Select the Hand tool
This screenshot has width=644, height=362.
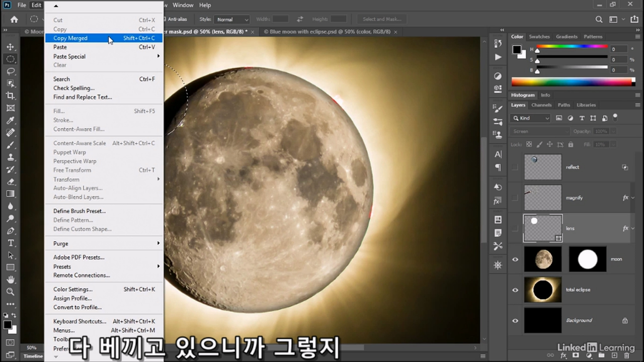pyautogui.click(x=11, y=280)
